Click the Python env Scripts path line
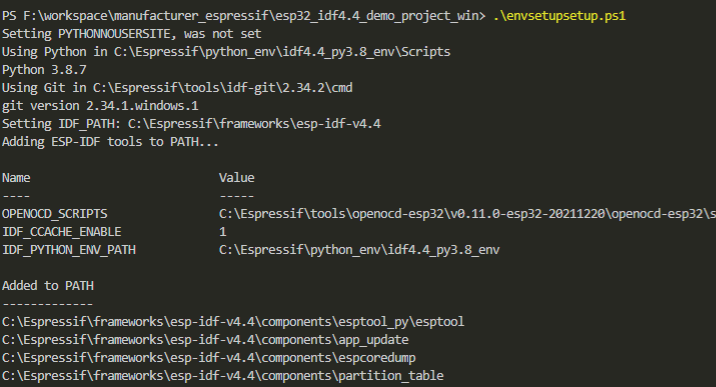The height and width of the screenshot is (387, 716). 226,52
